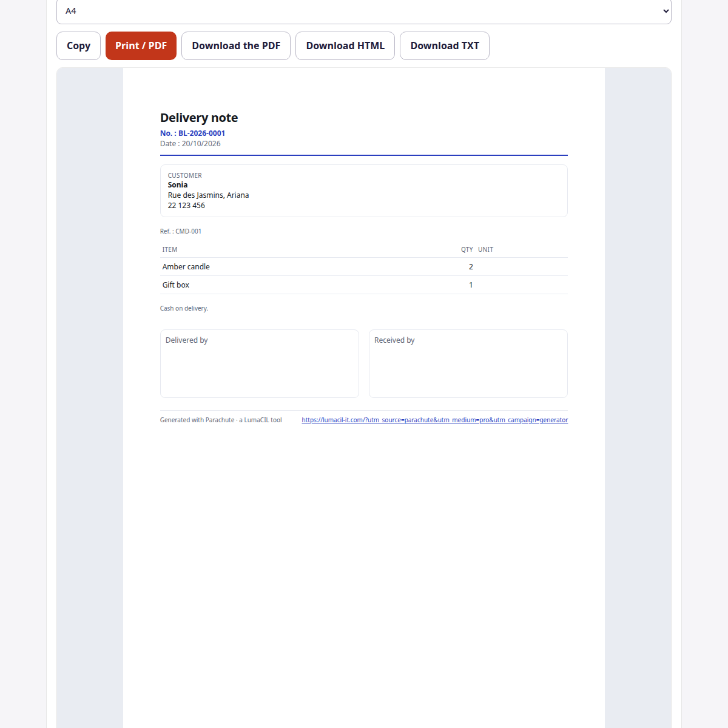Open the A4 paper size dropdown

coord(364,11)
